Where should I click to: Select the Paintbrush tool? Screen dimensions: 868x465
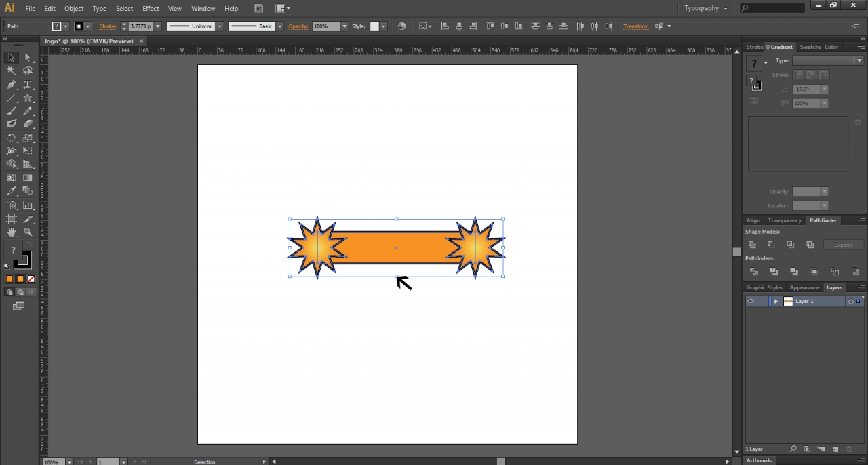point(12,111)
